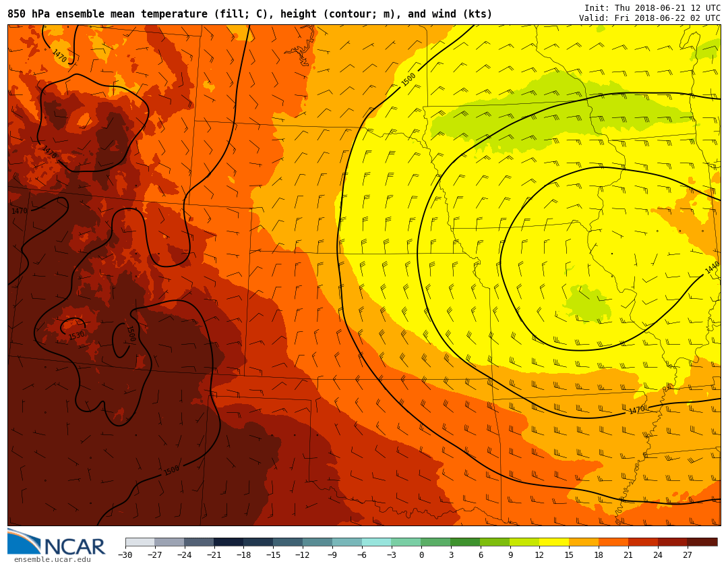
Task: Pick the light gray swatch right of −30
Action: tap(140, 542)
